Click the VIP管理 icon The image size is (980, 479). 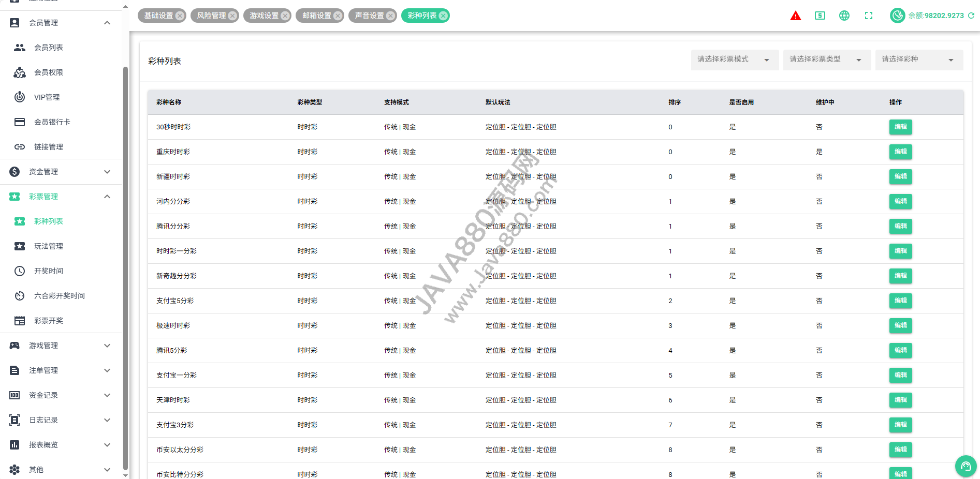pos(20,97)
